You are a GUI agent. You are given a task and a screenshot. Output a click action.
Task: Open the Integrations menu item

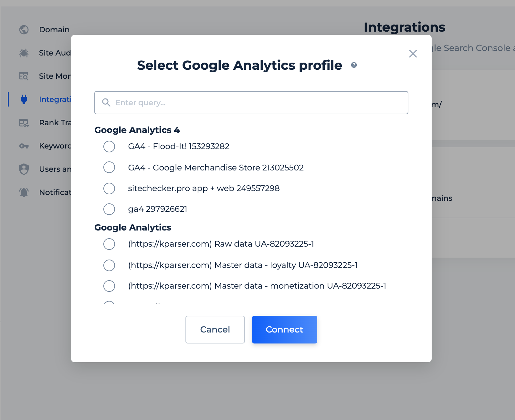tap(55, 99)
